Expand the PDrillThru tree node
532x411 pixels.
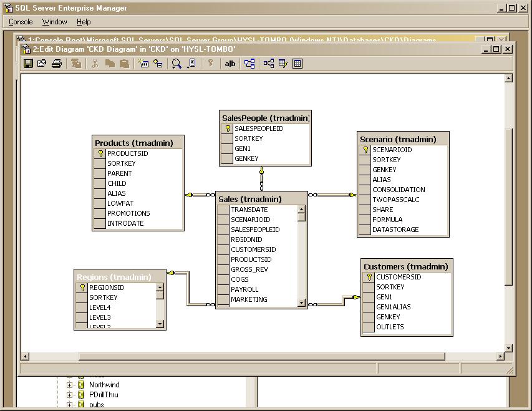pos(70,395)
